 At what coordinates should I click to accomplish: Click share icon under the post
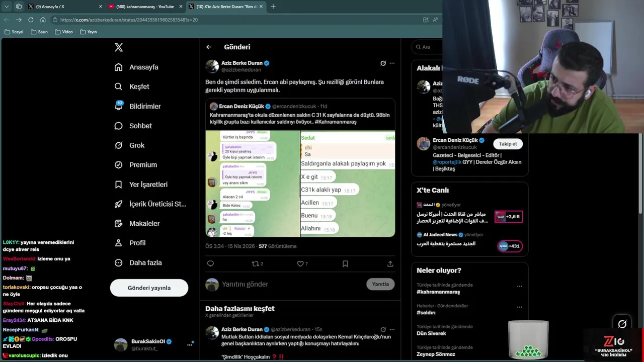pyautogui.click(x=390, y=263)
